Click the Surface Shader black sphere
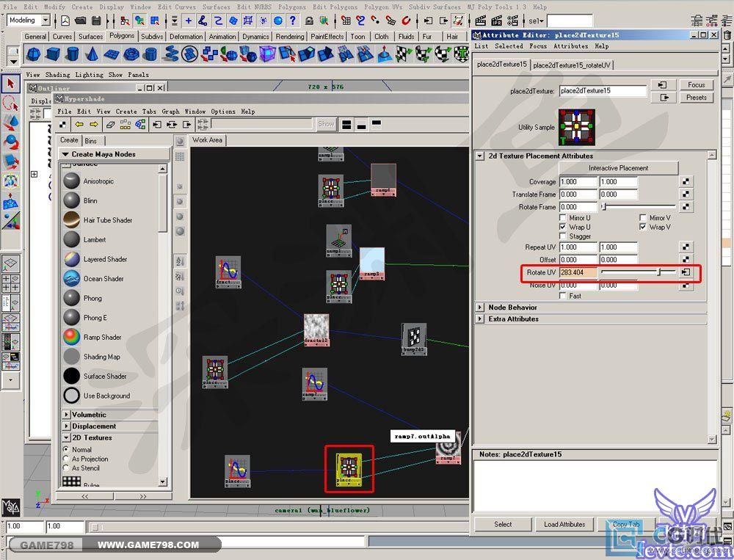 click(72, 376)
